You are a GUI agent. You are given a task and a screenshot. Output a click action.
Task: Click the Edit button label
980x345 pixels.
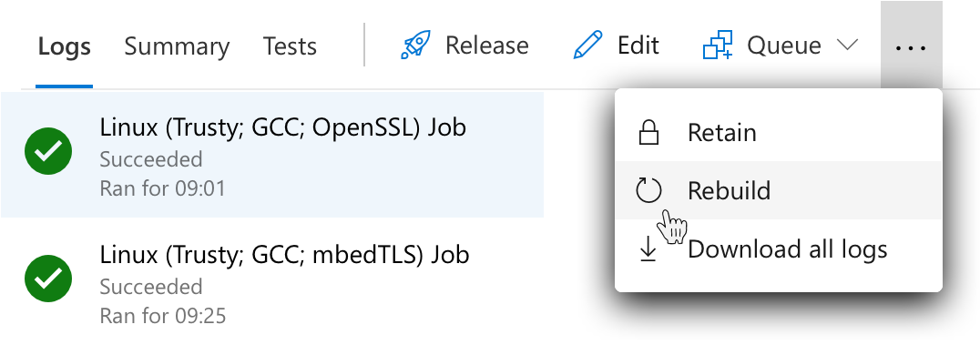[638, 46]
